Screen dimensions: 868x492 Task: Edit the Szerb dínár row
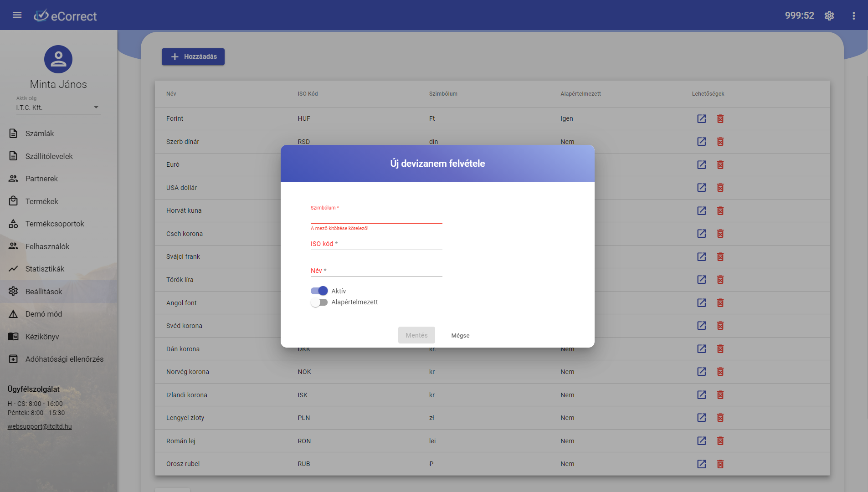702,142
